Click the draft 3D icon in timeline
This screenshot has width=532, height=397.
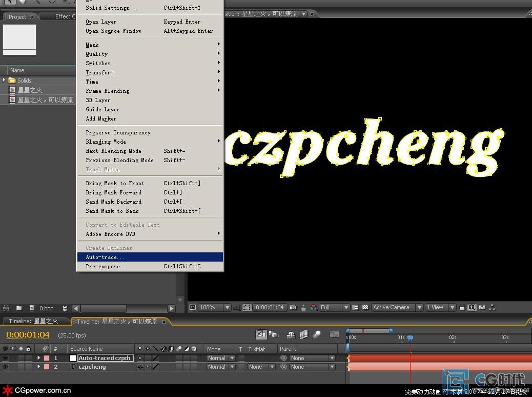274,334
